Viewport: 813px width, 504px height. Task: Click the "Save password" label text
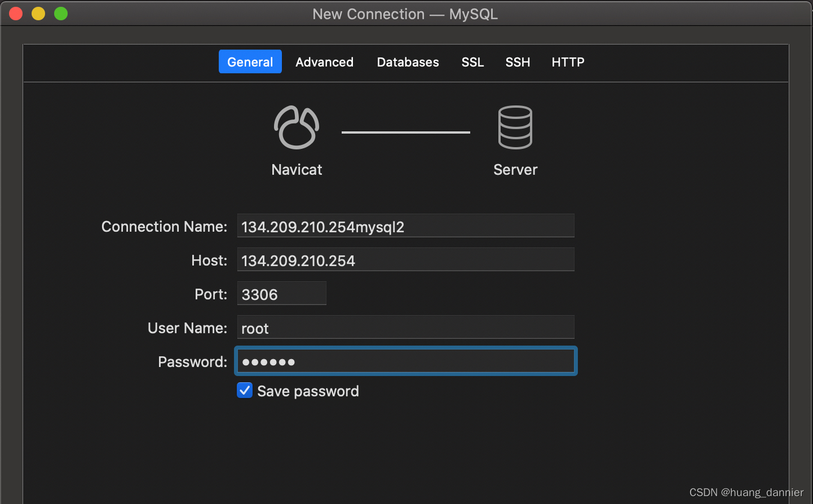308,391
